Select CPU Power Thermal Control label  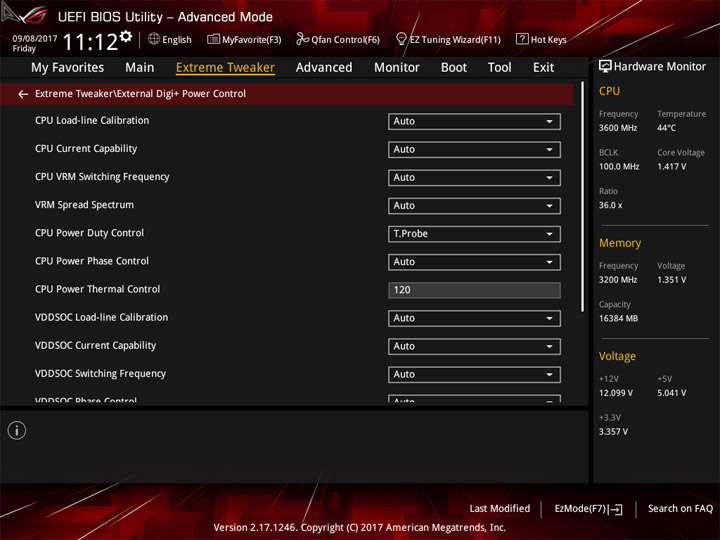click(97, 289)
